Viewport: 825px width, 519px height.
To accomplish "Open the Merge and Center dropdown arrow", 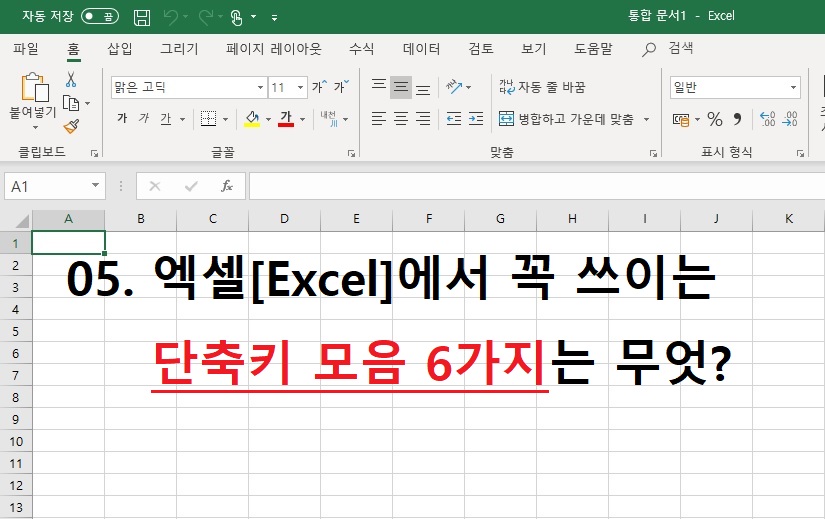I will point(647,119).
